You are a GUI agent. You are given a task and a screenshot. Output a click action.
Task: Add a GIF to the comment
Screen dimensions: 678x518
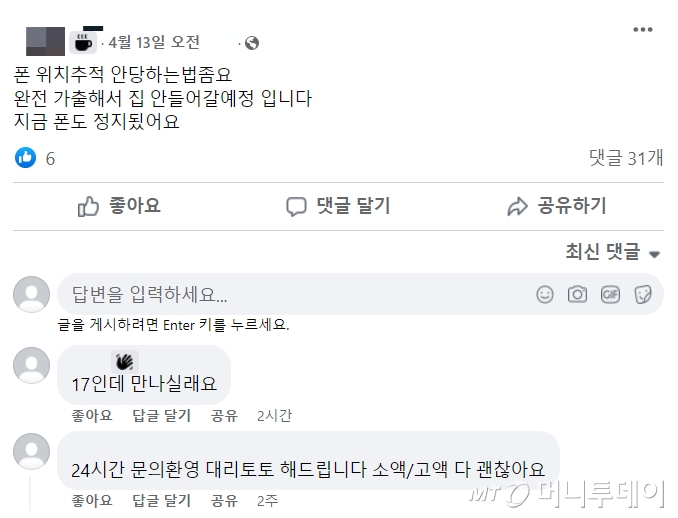pos(610,294)
